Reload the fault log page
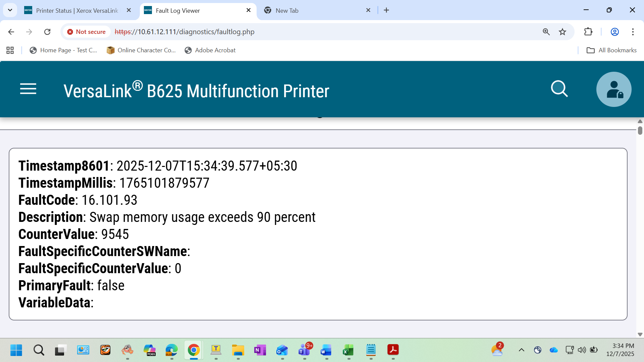This screenshot has height=362, width=644. click(47, 32)
